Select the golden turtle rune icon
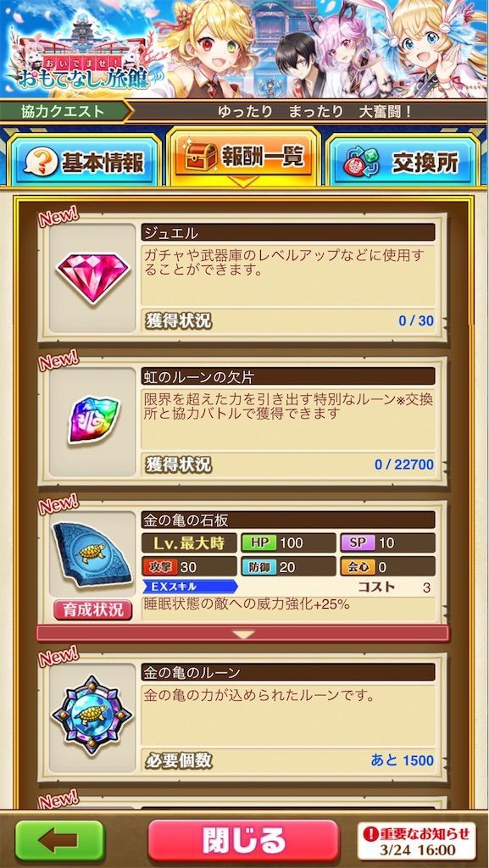 [x=92, y=714]
